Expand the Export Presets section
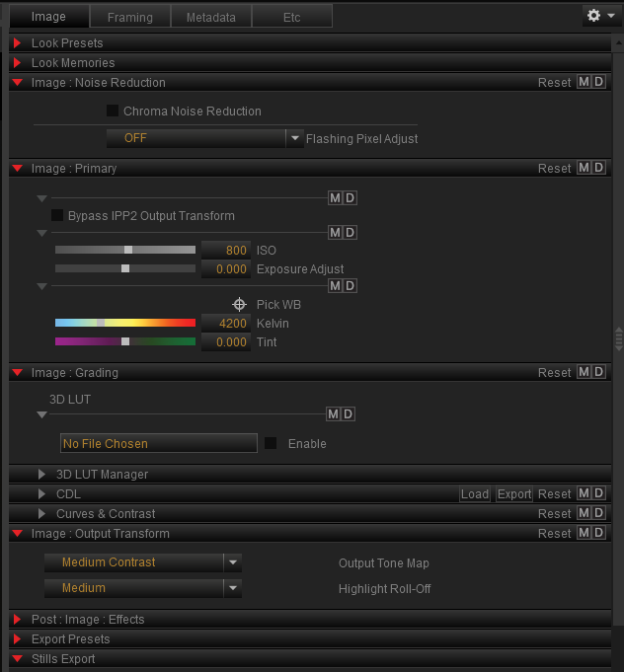 [17, 639]
